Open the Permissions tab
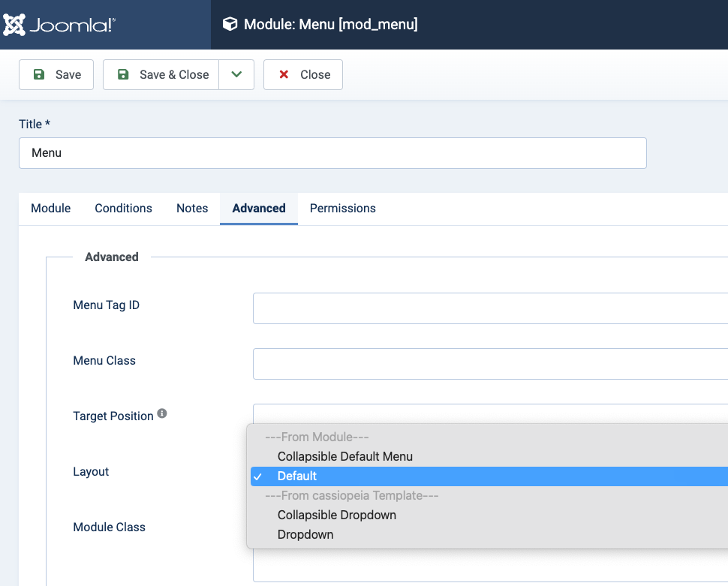Image resolution: width=728 pixels, height=586 pixels. click(342, 209)
